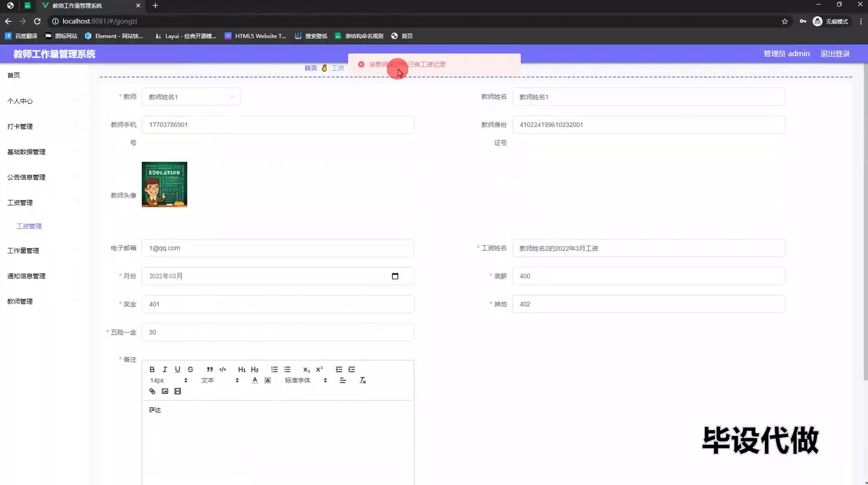
Task: Open 工作量管理 in the sidebar
Action: 23,251
